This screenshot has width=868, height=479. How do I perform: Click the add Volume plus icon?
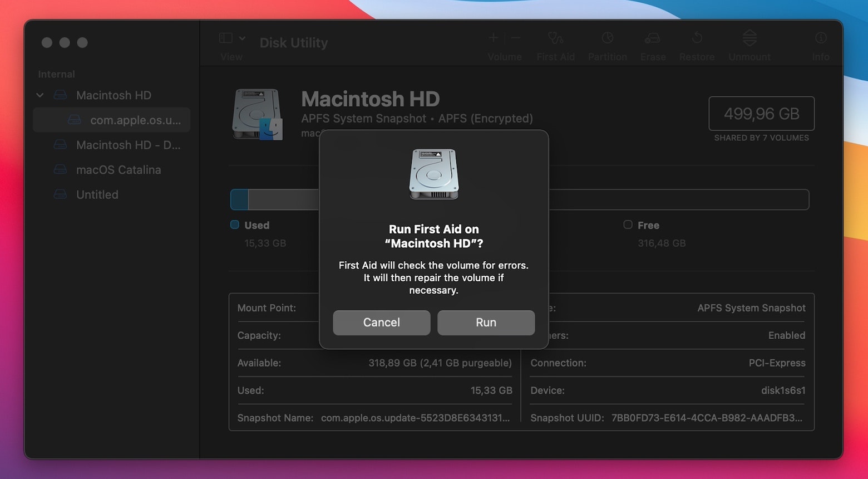point(493,38)
